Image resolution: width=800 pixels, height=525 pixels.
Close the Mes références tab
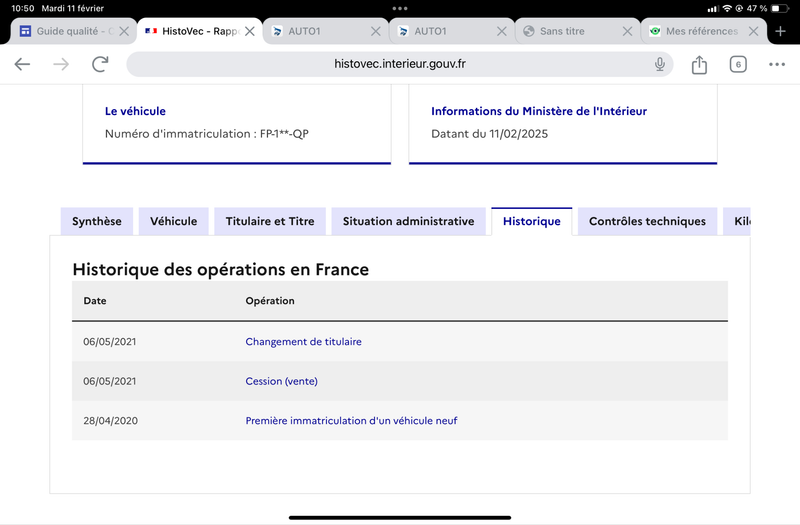[x=753, y=31]
